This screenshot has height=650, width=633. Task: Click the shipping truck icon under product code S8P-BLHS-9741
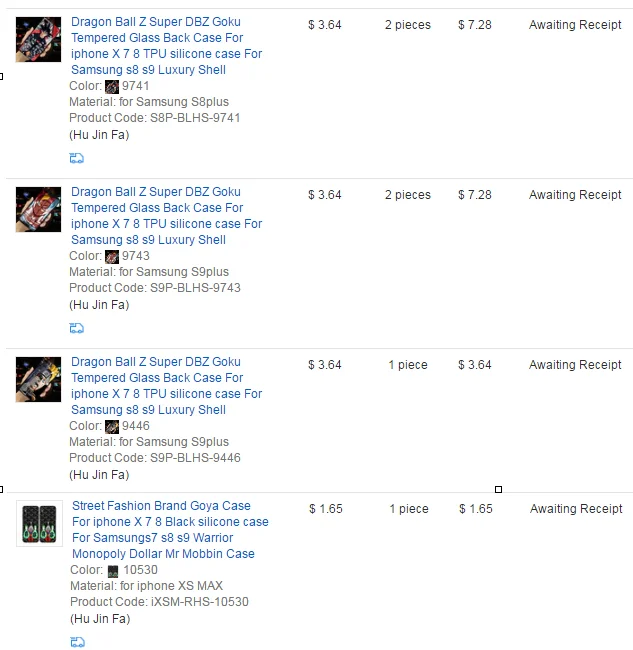pos(77,158)
